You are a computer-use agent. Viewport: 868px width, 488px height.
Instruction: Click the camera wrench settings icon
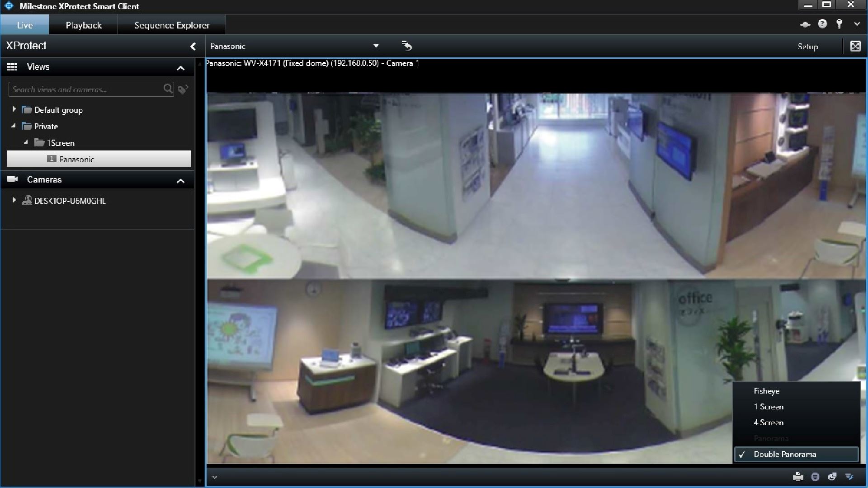pyautogui.click(x=849, y=477)
